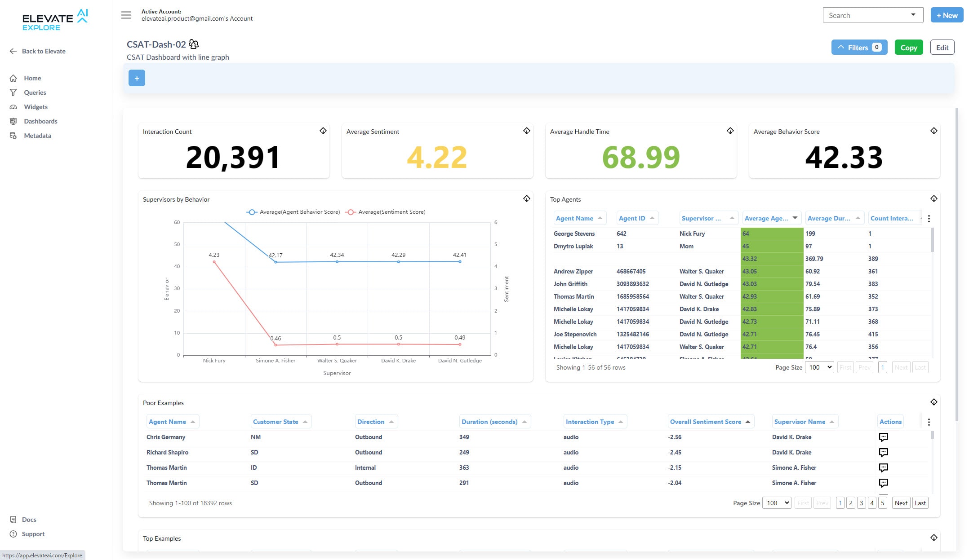Open comment action for Chris Germany row
This screenshot has width=969, height=560.
pyautogui.click(x=883, y=437)
